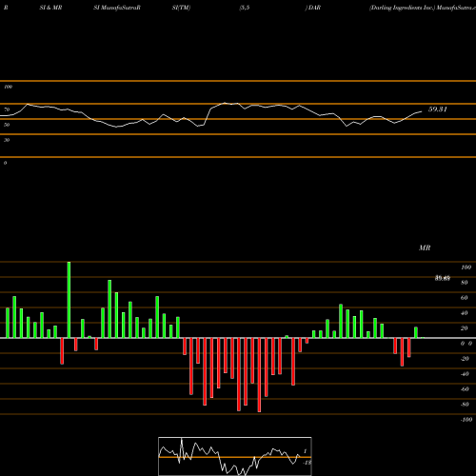Image resolution: width=476 pixels, height=476 pixels.
Task: Click the MR right-axis label -80
Action: point(465,405)
